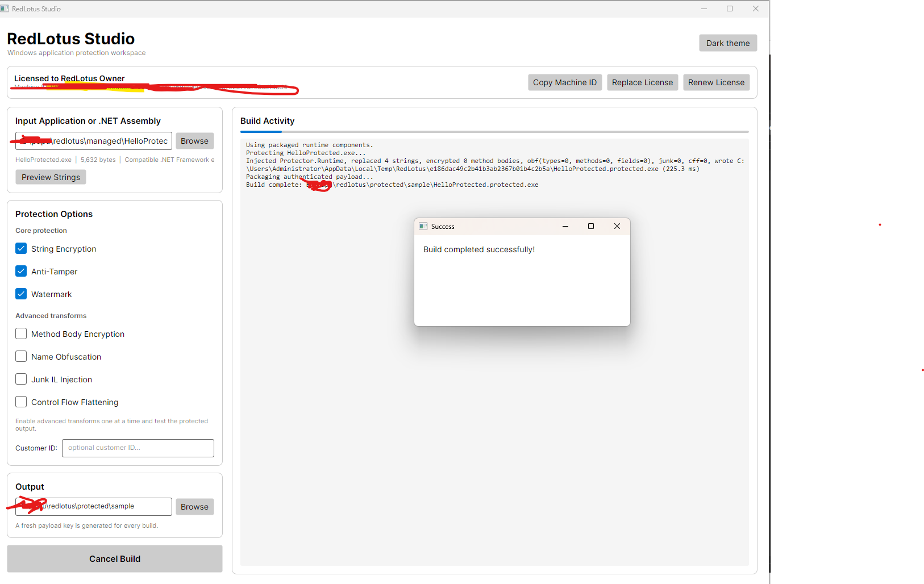Screen dimensions: 924x584
Task: Minimize the RedLotus Studio window
Action: (x=704, y=9)
